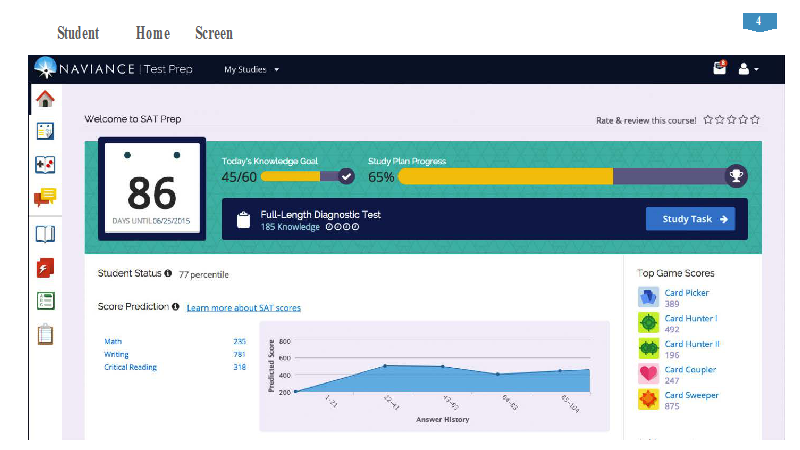Select the Critical Reading score row

(x=175, y=367)
